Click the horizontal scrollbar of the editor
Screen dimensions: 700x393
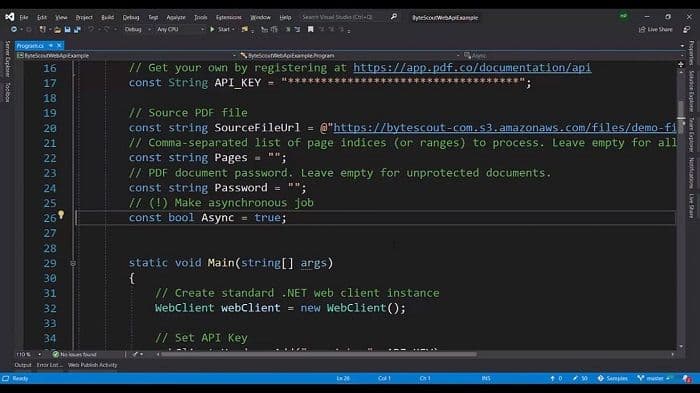point(318,355)
